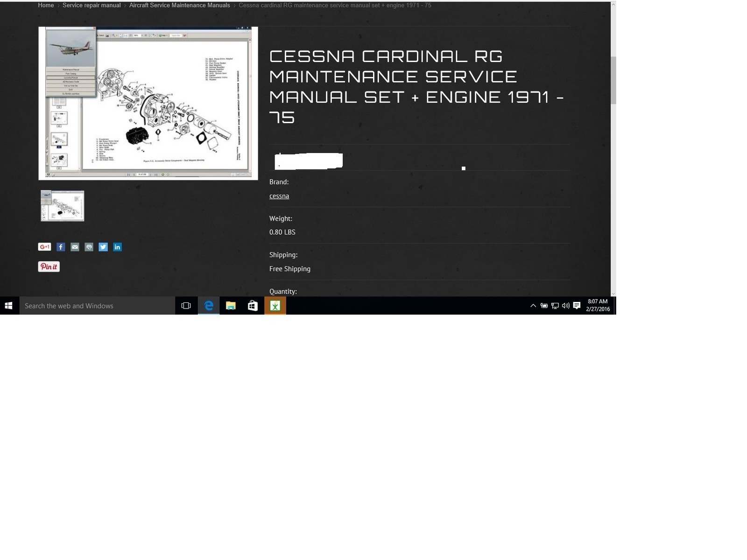Follow the cessna brand link

[x=279, y=196]
